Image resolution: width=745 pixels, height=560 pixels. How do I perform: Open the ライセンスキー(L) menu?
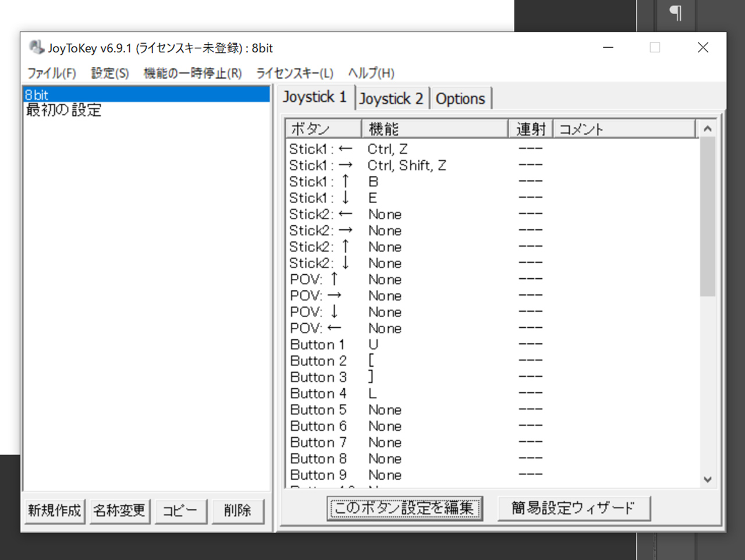click(x=295, y=73)
